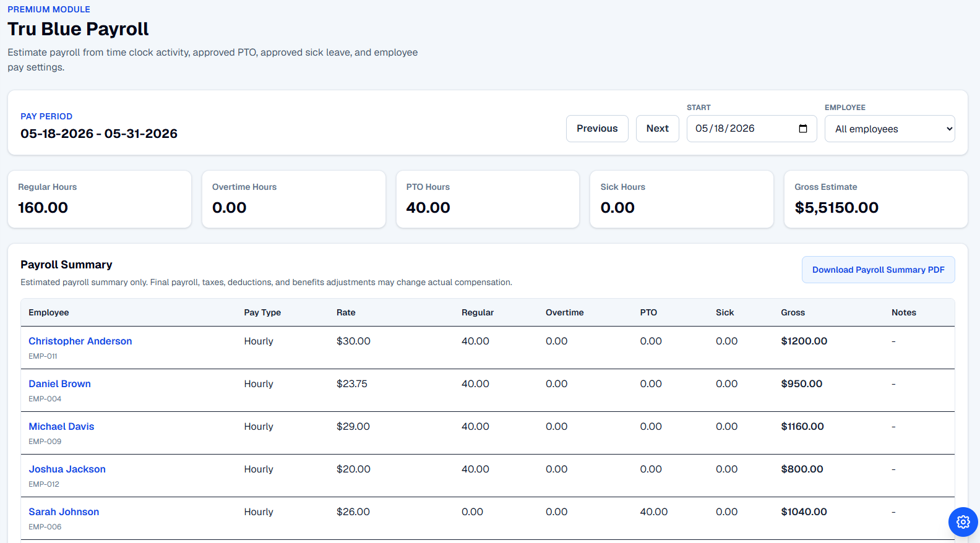The image size is (980, 543).
Task: Click Joshua Jackson's $800.00 gross
Action: coord(802,469)
